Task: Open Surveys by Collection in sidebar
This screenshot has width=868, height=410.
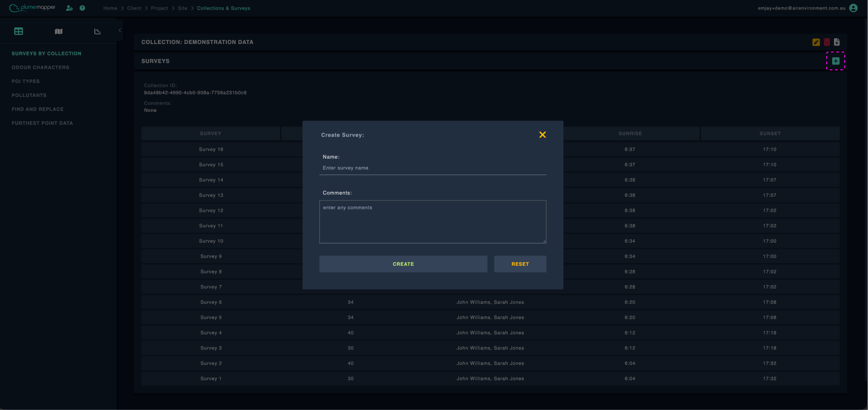Action: pos(47,54)
